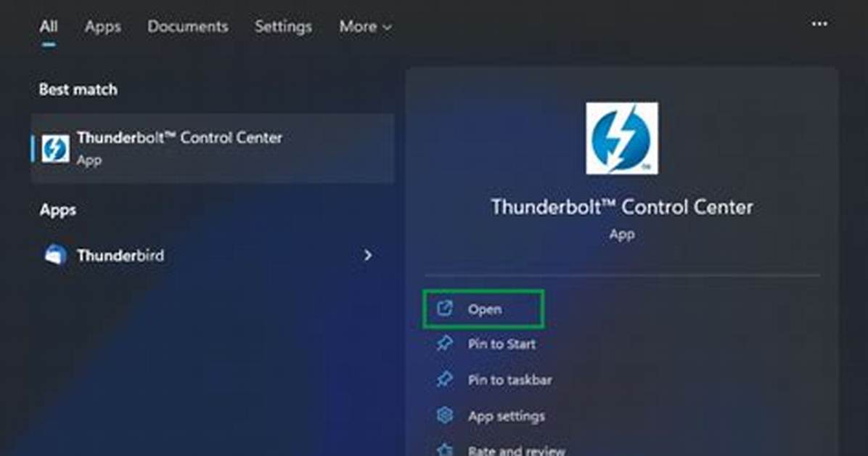The width and height of the screenshot is (868, 456).
Task: Click the large Thunderbolt logo in details pane
Action: point(622,138)
